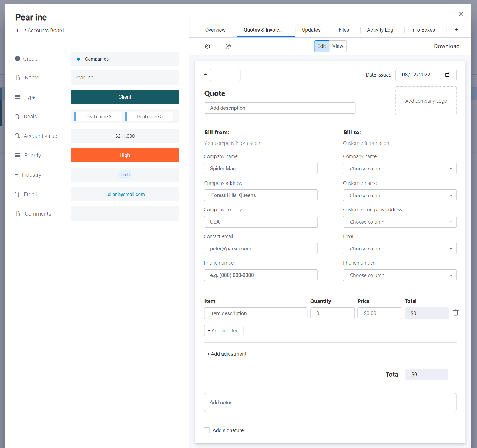This screenshot has height=448, width=477.
Task: Click the Add line item button
Action: 224,330
